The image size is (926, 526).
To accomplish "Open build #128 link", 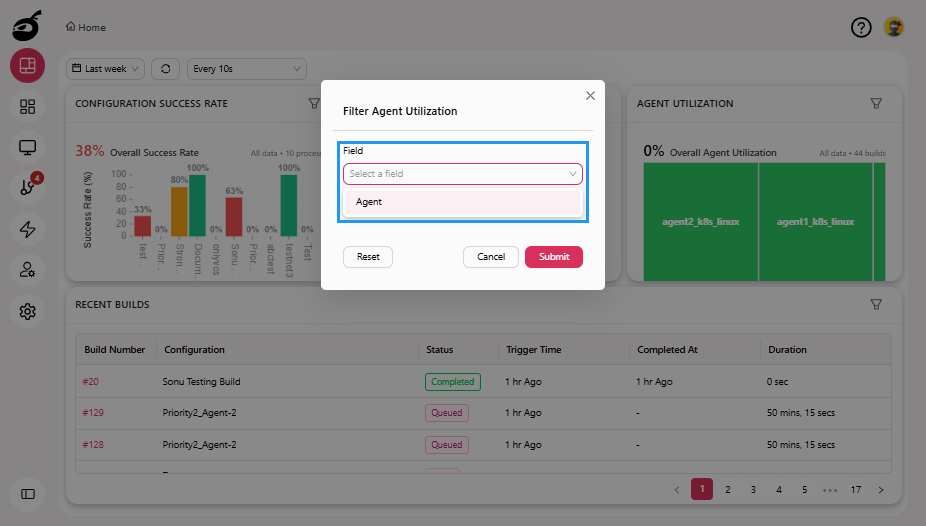I will click(x=93, y=445).
